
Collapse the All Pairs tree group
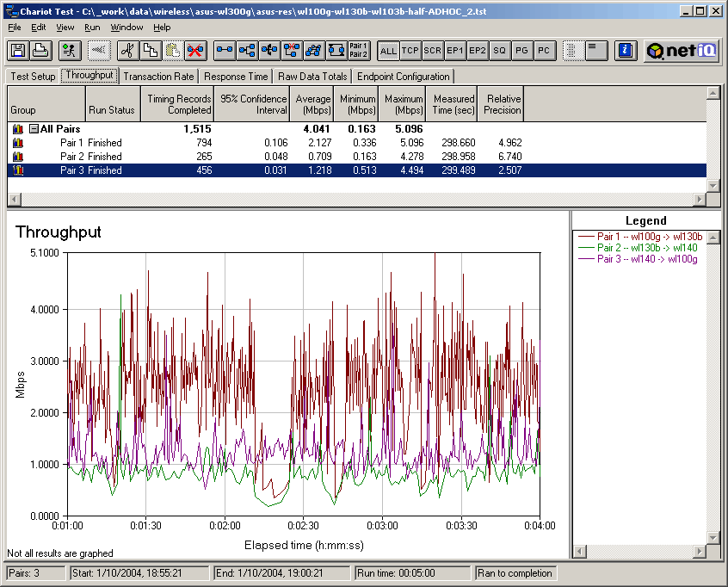34,129
